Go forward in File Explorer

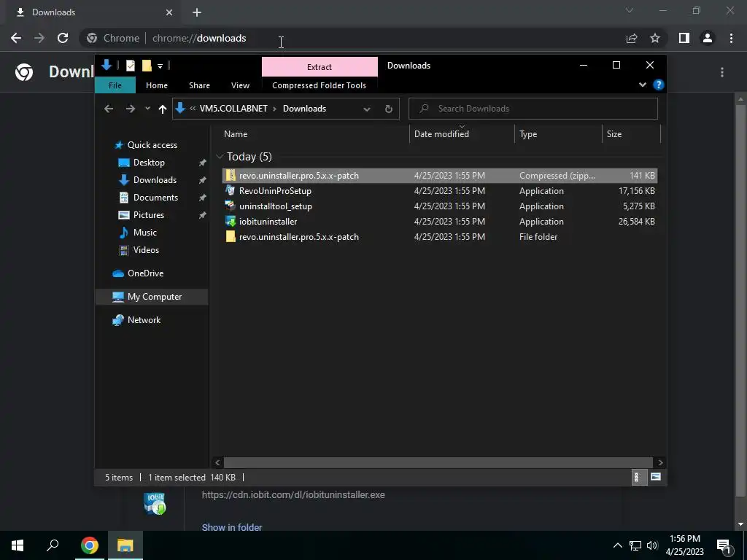130,109
